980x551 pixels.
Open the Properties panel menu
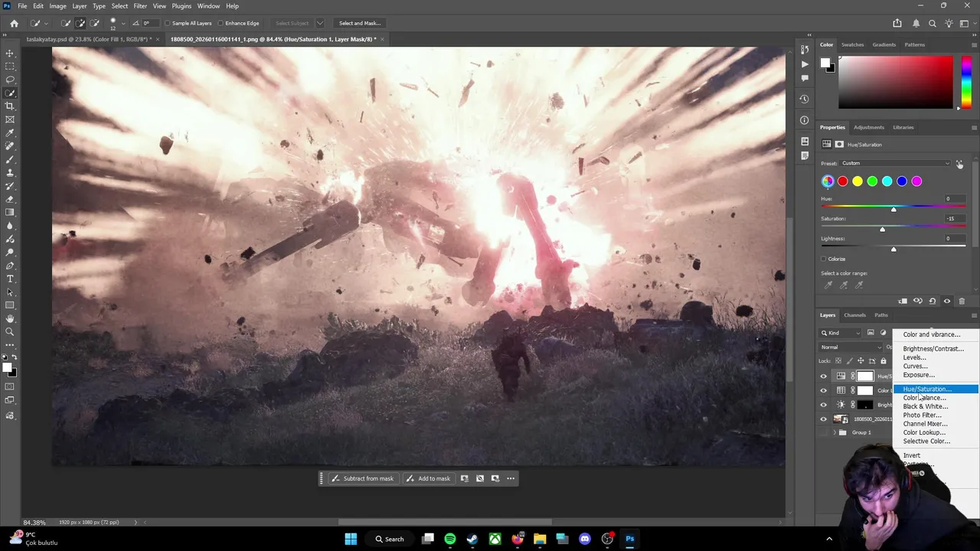pos(974,127)
